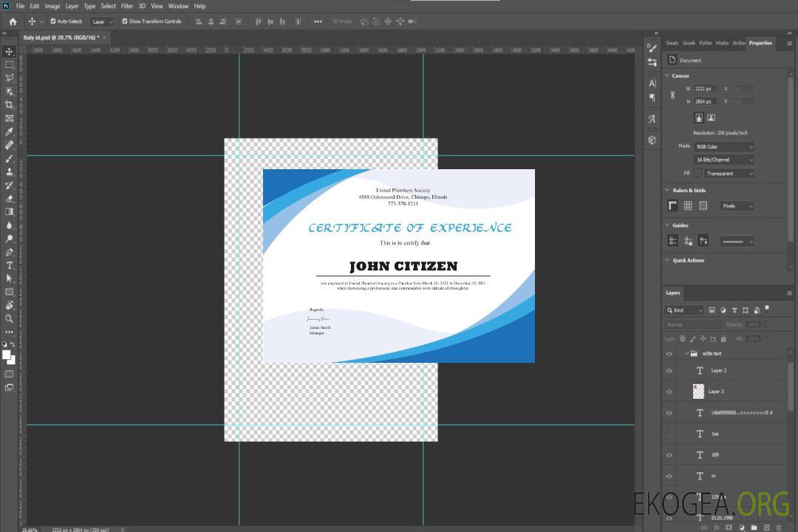Hide Layer 2 using its eye icon
798x532 pixels.
point(669,371)
